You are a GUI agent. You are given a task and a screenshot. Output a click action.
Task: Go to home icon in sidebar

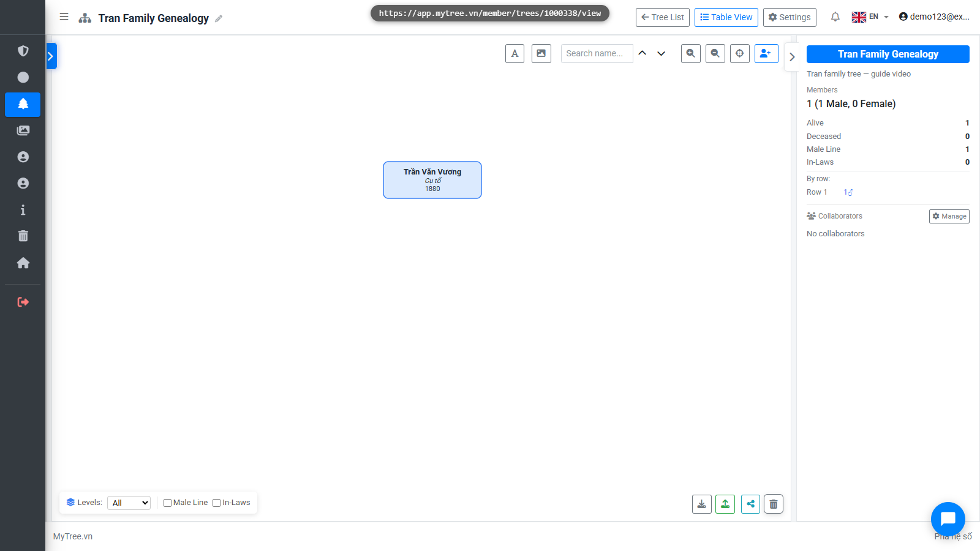[23, 263]
